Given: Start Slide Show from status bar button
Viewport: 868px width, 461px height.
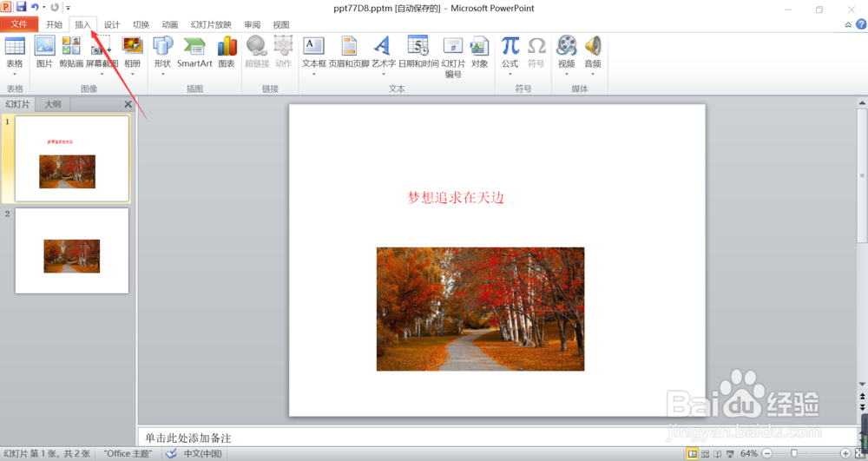Looking at the screenshot, I should tap(730, 454).
